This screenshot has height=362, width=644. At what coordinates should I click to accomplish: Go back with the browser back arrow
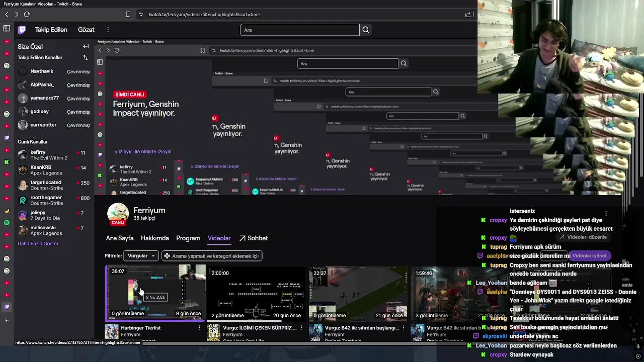7,15
